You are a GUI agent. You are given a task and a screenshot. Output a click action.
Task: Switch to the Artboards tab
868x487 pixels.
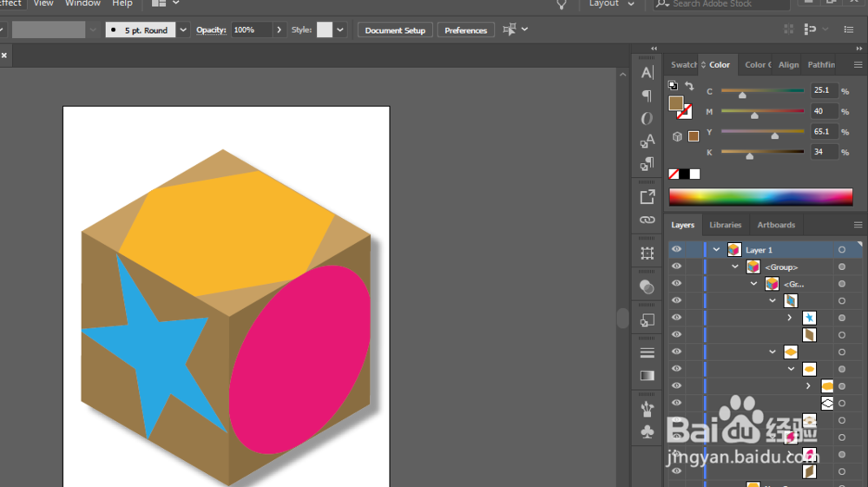pos(775,225)
